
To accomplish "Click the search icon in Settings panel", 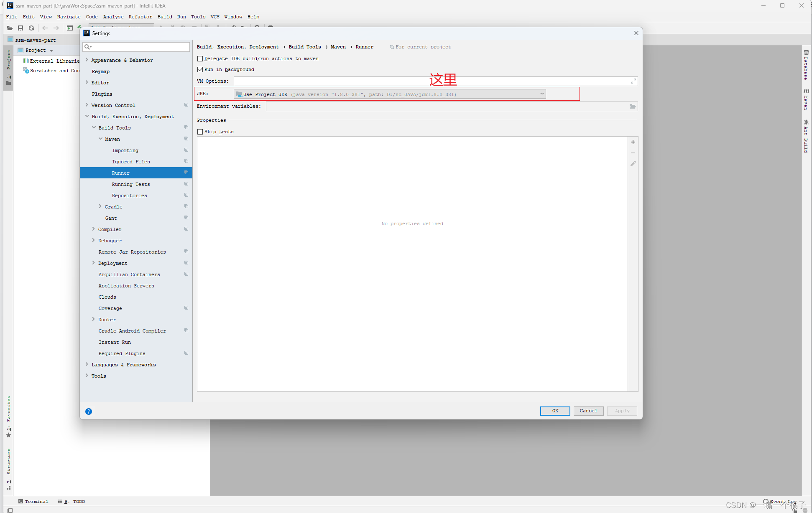I will pos(89,47).
